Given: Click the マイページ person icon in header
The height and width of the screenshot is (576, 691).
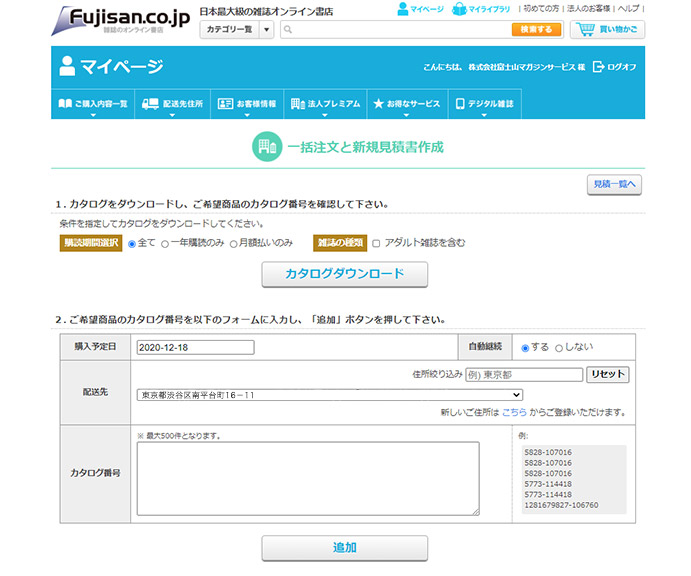Looking at the screenshot, I should (403, 9).
